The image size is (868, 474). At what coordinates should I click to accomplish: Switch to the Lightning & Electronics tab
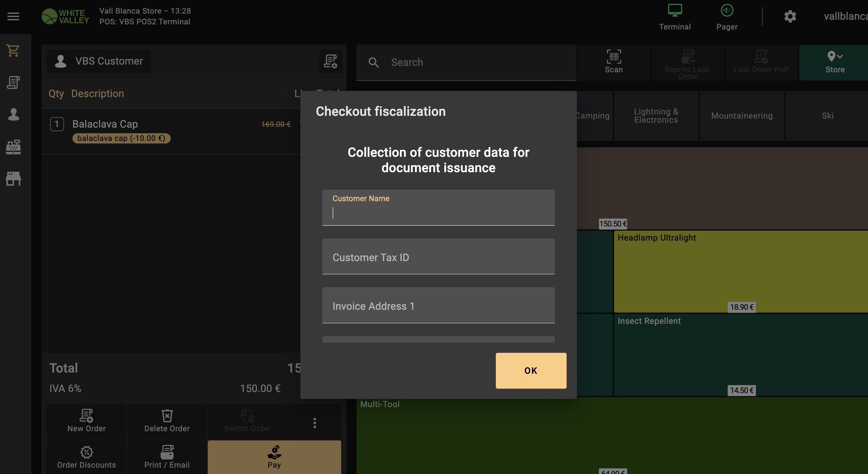tap(656, 116)
